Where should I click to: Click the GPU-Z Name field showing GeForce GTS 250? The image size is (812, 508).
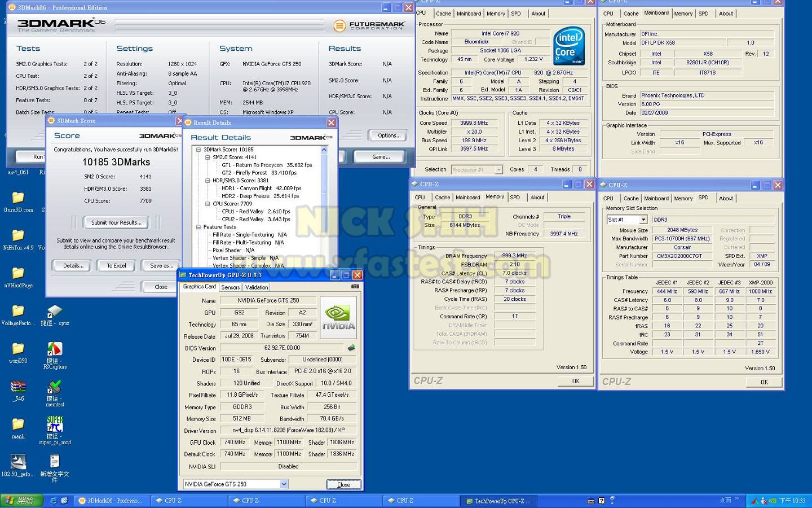pos(268,301)
